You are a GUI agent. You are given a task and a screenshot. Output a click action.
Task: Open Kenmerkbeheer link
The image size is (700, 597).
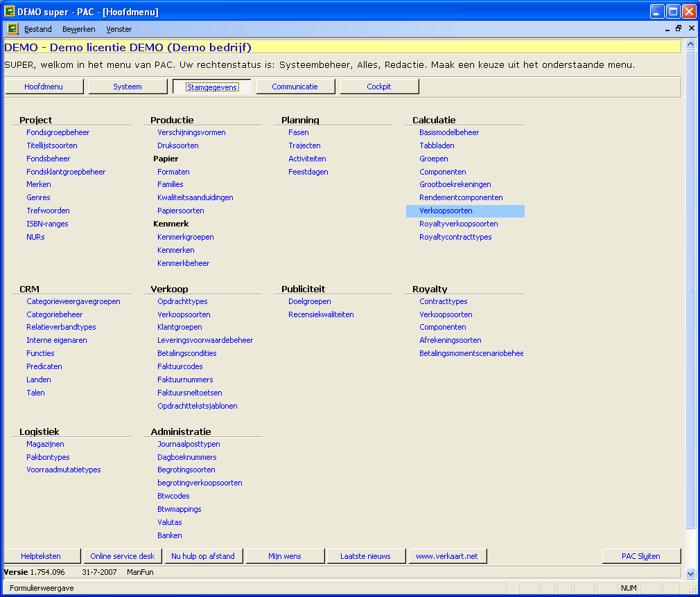pyautogui.click(x=184, y=263)
